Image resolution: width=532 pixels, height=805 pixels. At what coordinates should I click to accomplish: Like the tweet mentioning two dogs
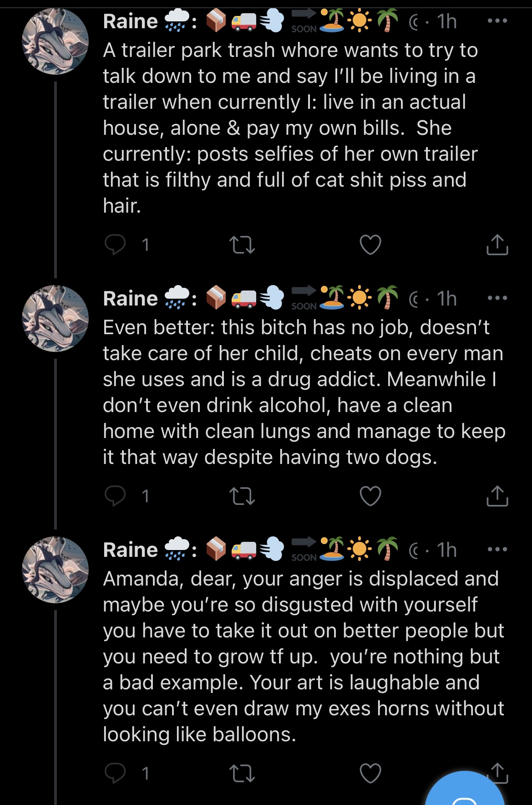click(370, 496)
